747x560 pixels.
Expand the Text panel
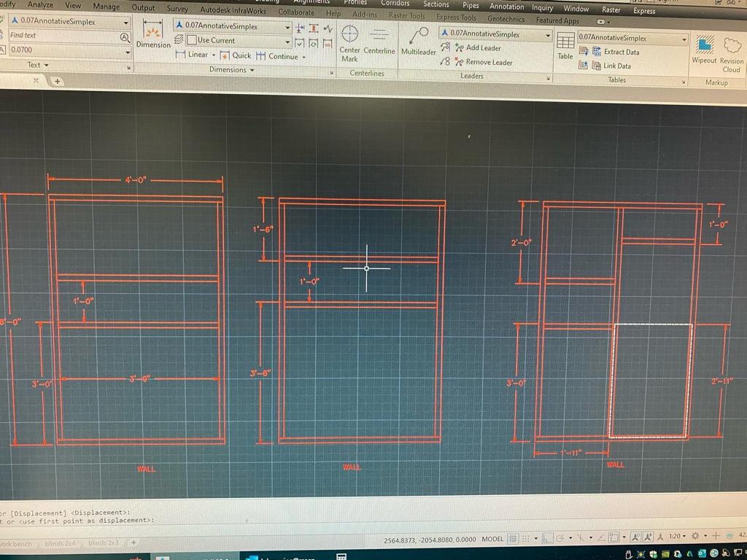click(x=38, y=65)
